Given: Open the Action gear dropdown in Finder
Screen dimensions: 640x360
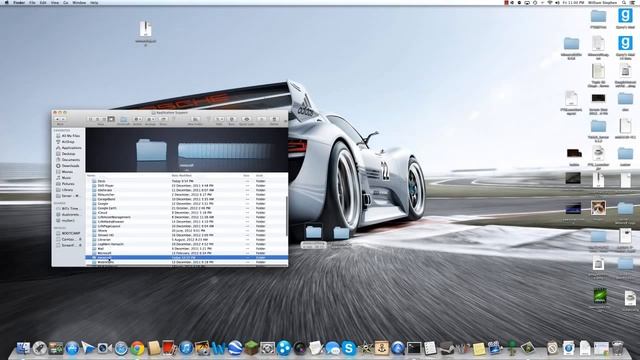Looking at the screenshot, I should coord(138,119).
